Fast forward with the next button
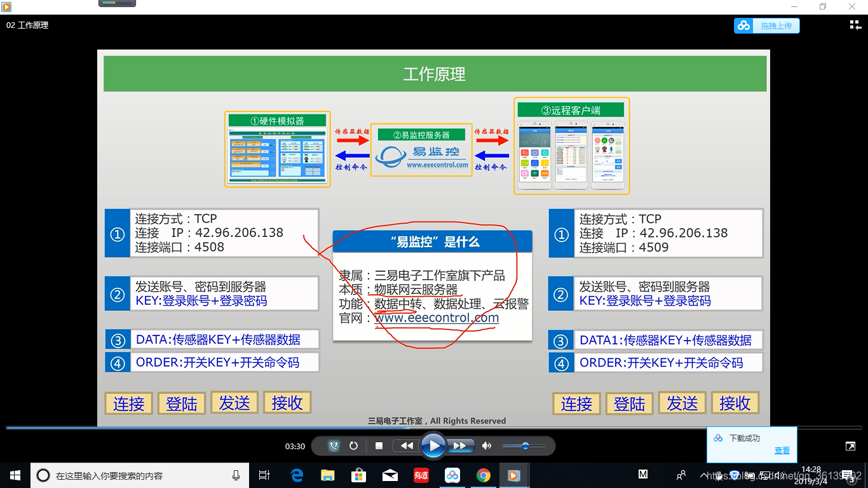This screenshot has width=868, height=488. click(x=461, y=446)
